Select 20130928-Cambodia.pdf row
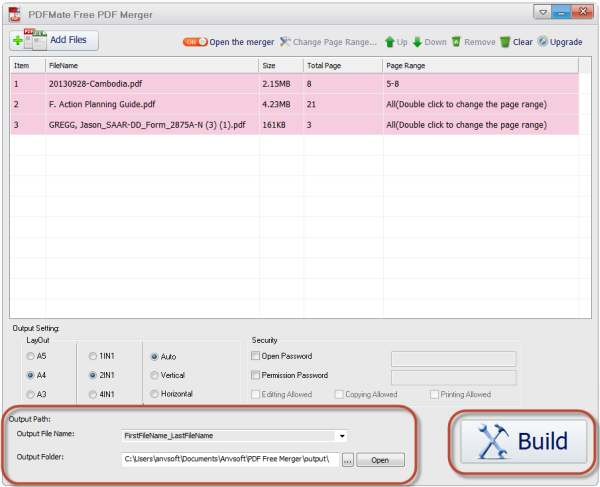 tap(295, 84)
